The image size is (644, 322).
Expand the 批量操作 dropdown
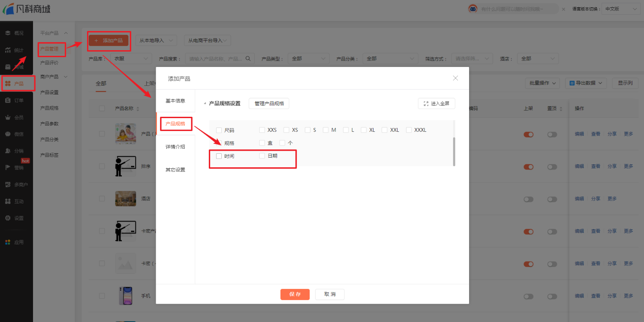[542, 83]
